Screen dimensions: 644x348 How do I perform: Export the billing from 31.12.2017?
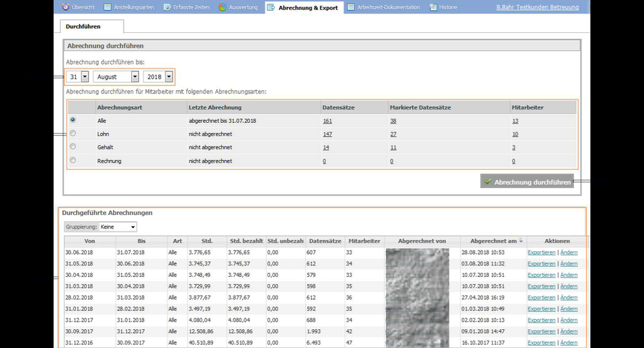[x=541, y=320]
